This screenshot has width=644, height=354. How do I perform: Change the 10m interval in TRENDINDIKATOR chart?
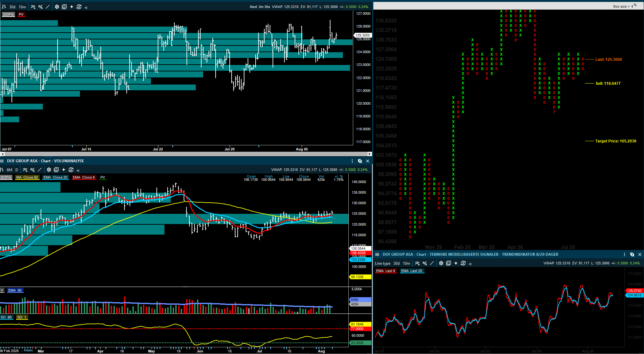coord(407,263)
